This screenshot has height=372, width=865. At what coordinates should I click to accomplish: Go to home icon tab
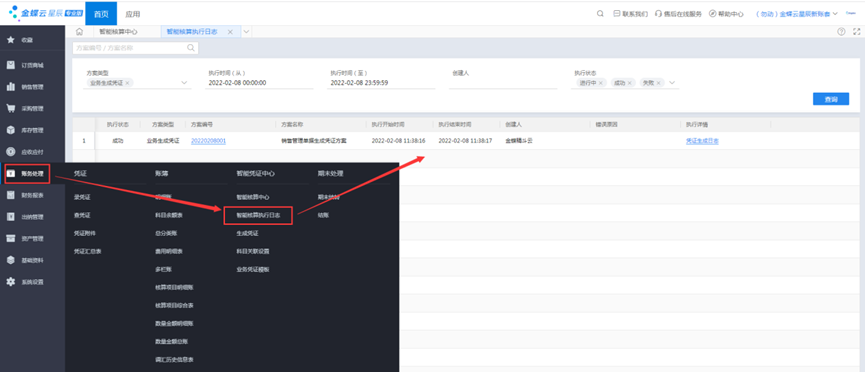(79, 31)
